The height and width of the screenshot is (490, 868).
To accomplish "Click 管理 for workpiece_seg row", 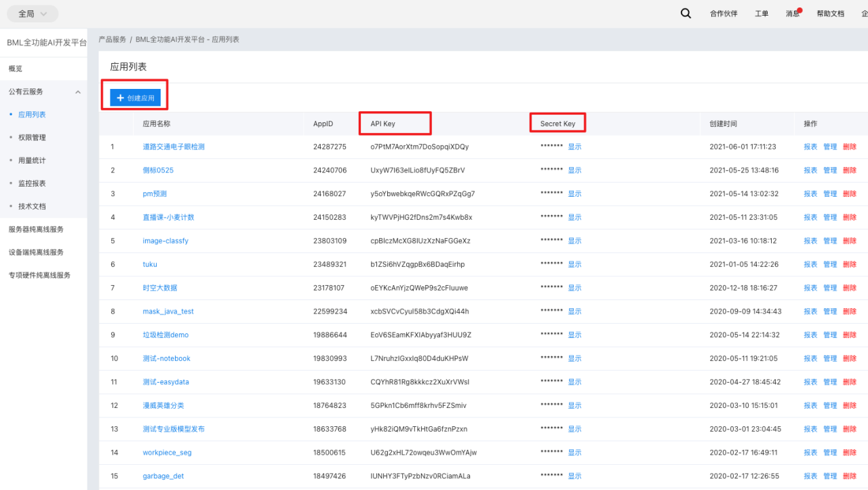I will click(x=830, y=453).
